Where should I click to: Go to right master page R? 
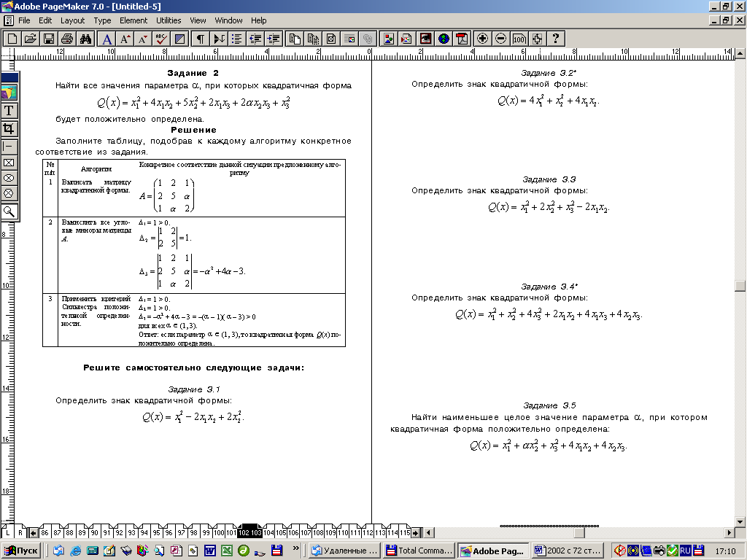click(x=20, y=532)
